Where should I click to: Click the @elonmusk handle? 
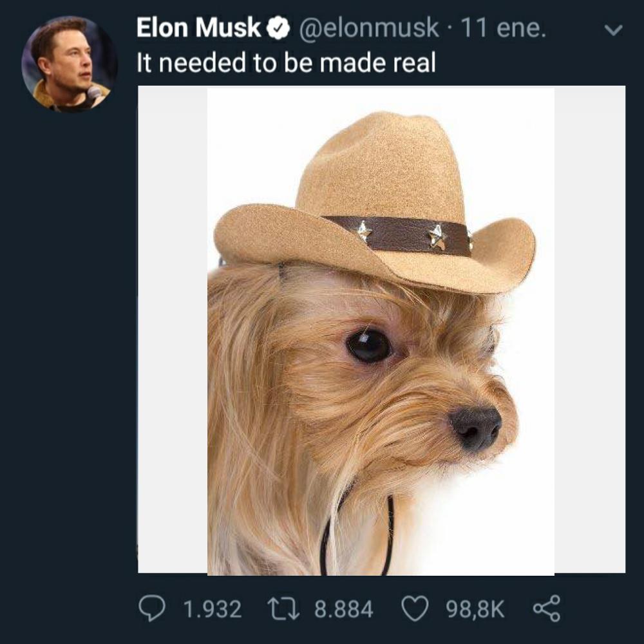click(x=369, y=28)
